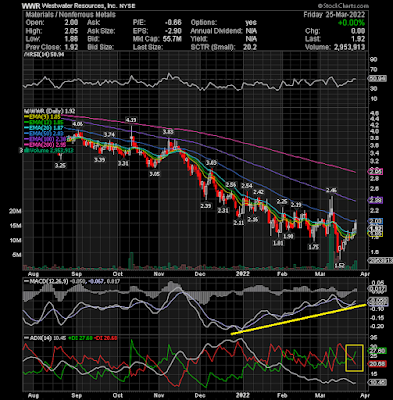Click the purple 2.38 EMA tag on right axis
The height and width of the screenshot is (400, 393).
tap(375, 200)
